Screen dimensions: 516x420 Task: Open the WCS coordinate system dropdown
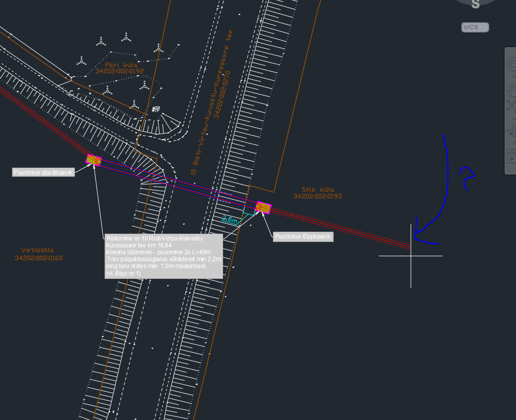[475, 27]
